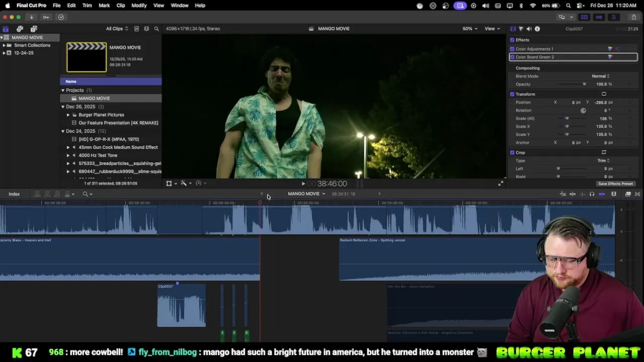
Task: Show Crop on-screen controls from inspector
Action: click(604, 152)
